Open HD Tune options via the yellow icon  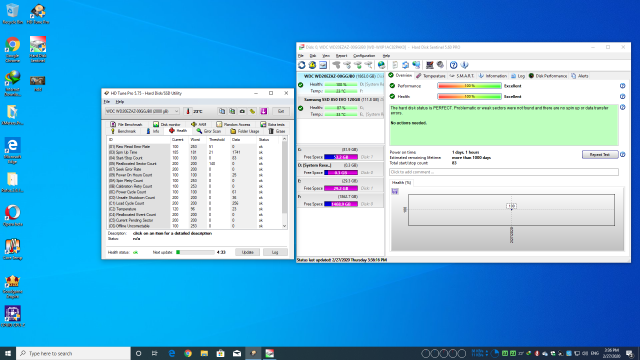[x=253, y=111]
